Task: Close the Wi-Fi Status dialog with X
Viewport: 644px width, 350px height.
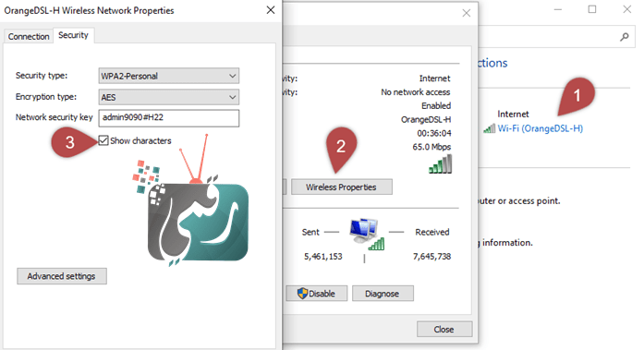Action: point(467,13)
